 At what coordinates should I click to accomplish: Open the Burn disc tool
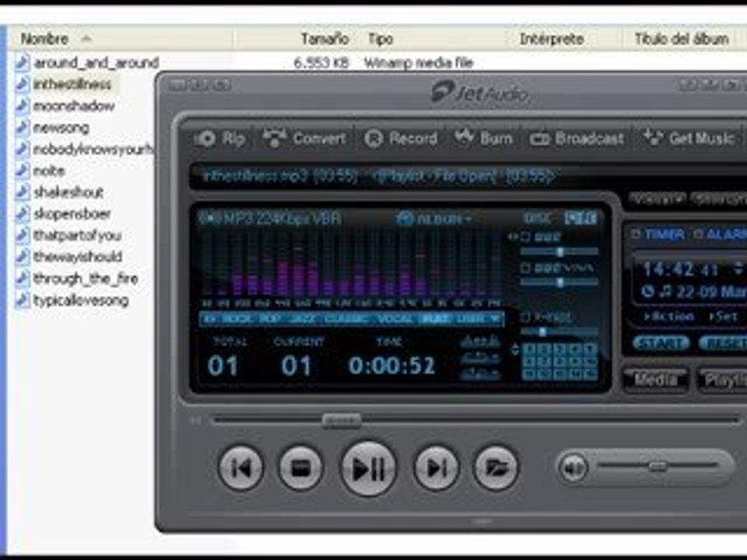click(x=483, y=138)
